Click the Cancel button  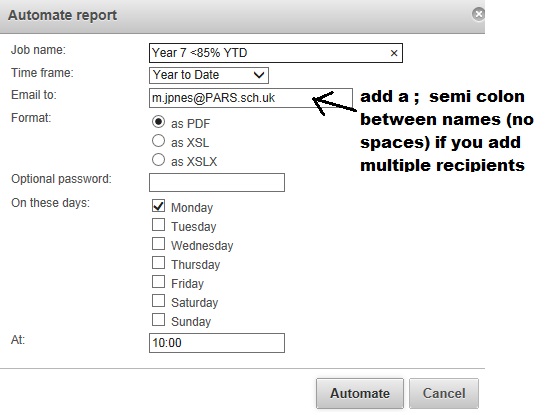coord(444,393)
